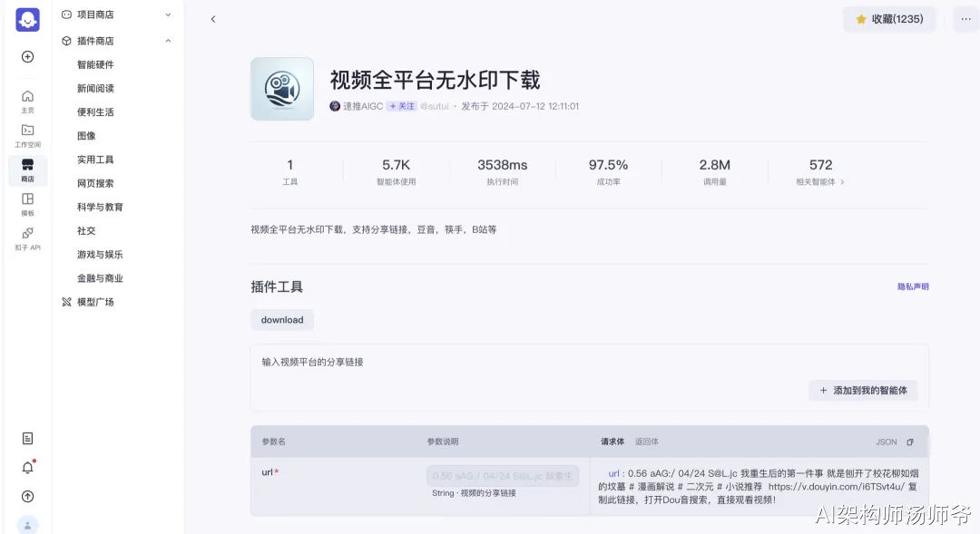This screenshot has width=980, height=534.
Task: Click the video plugin logo thumbnail
Action: 282,89
